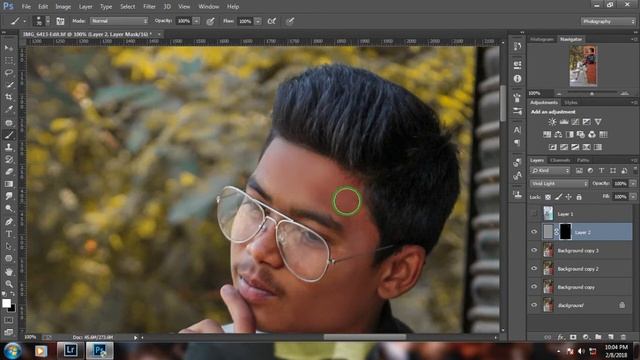Open the layer blend mode dropdown (Vivid Light)
640x360 pixels.
(559, 184)
